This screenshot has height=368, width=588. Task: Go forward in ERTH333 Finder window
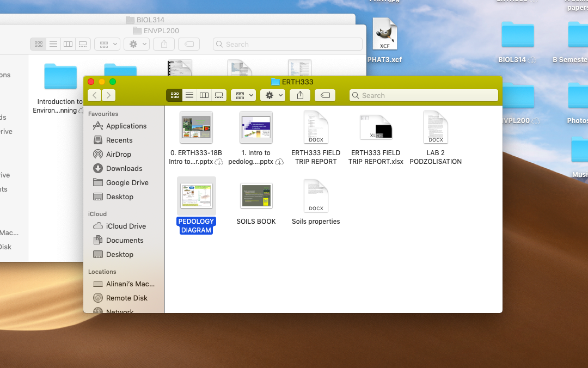[x=108, y=95]
